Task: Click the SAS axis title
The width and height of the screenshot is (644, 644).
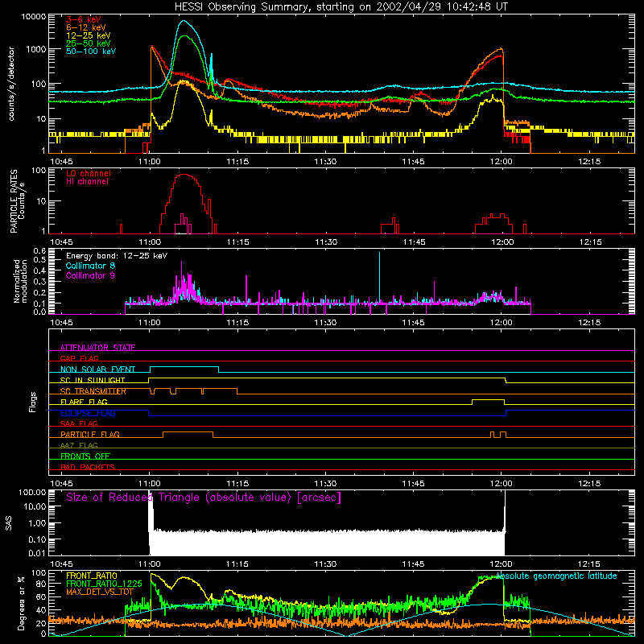Action: click(x=9, y=522)
